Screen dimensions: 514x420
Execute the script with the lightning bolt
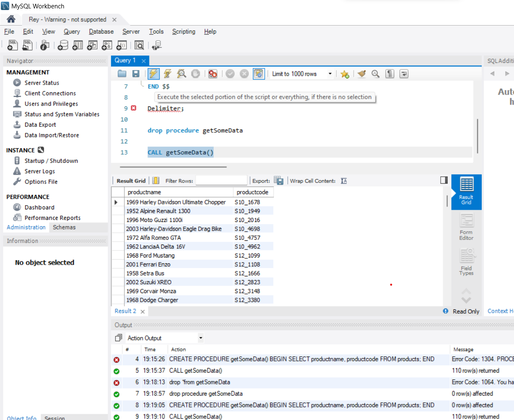(x=154, y=74)
